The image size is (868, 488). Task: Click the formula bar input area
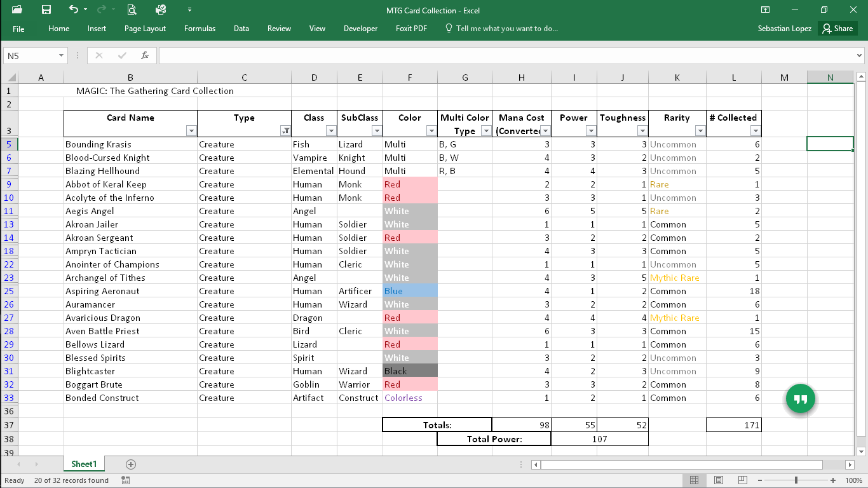click(x=507, y=55)
